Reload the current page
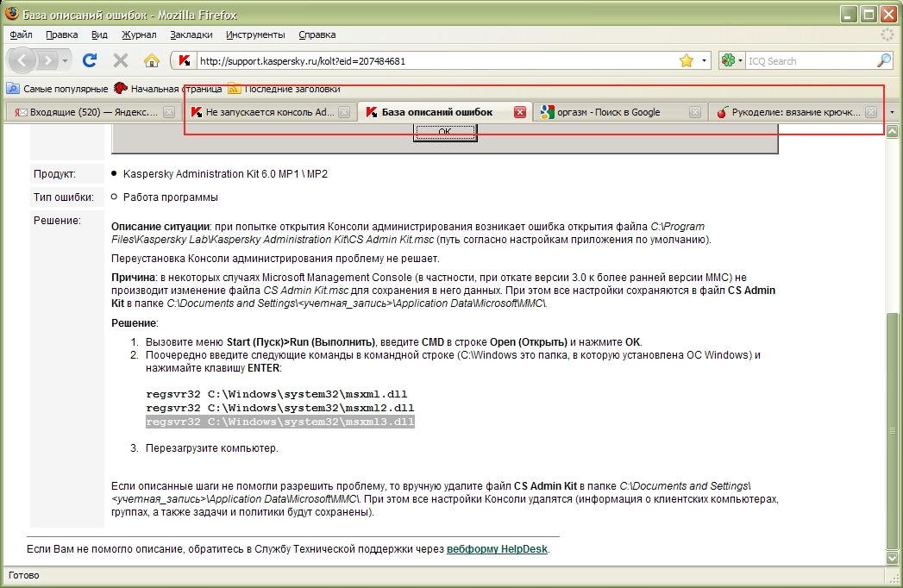Screen dimensions: 903x588 [x=90, y=59]
